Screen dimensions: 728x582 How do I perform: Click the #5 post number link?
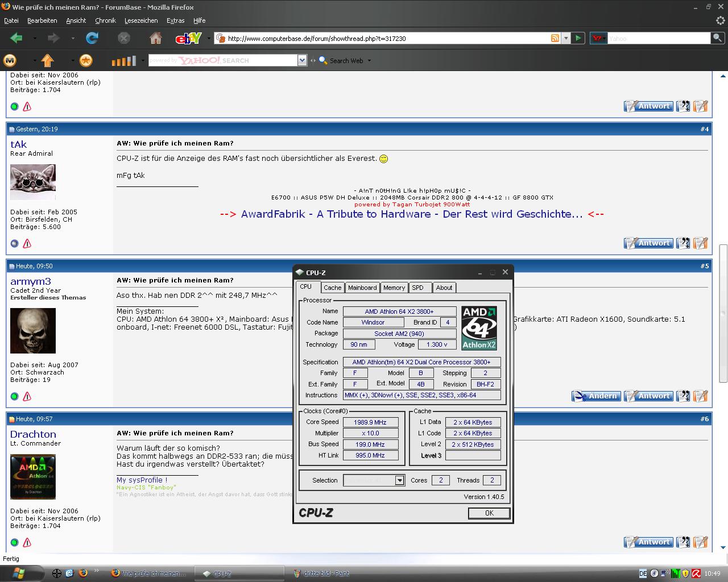tap(705, 266)
